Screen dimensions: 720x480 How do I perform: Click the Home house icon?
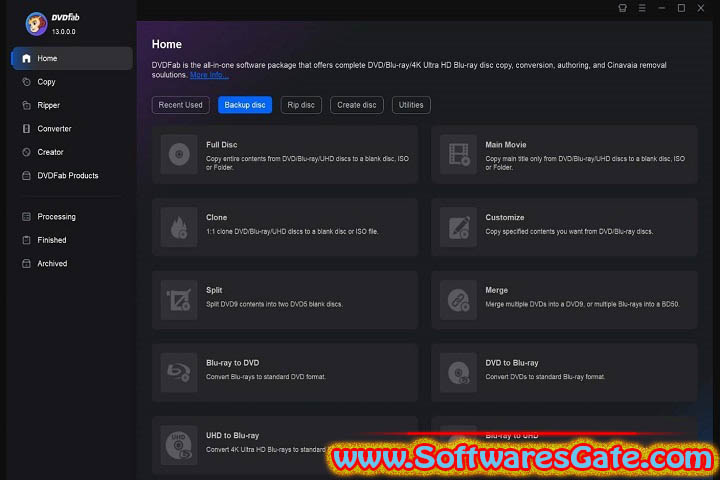tap(26, 58)
